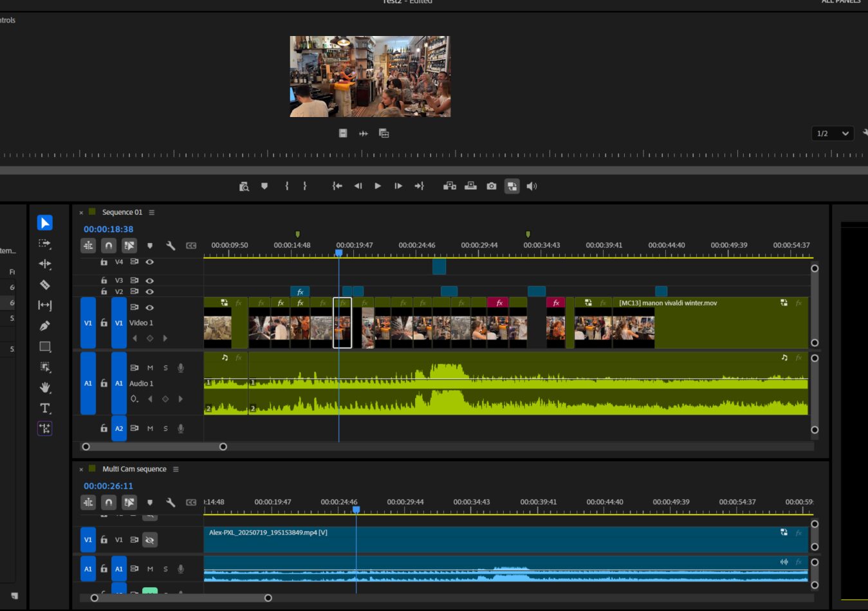This screenshot has height=611, width=868.
Task: Click the Extract button in monitor
Action: point(471,186)
